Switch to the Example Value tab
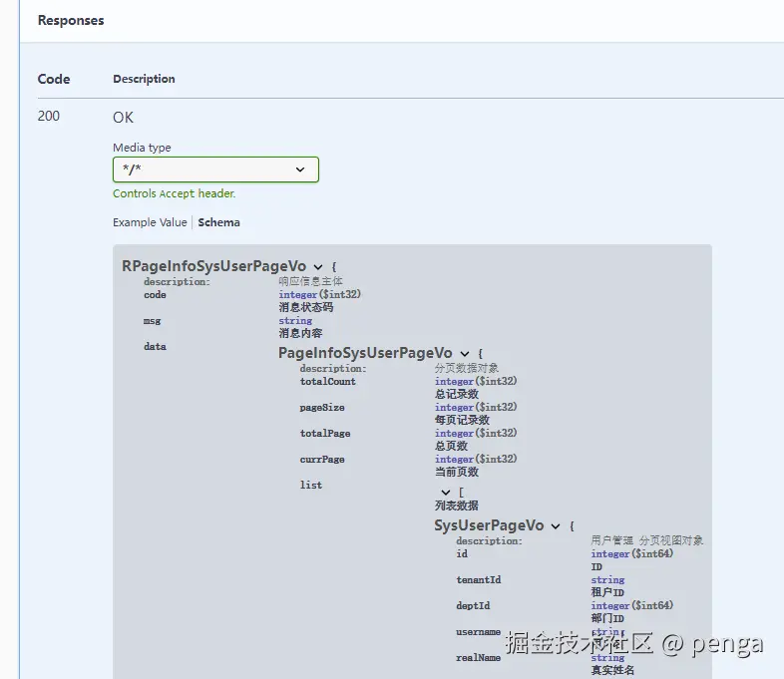Screen dimensions: 784x679 (150, 222)
